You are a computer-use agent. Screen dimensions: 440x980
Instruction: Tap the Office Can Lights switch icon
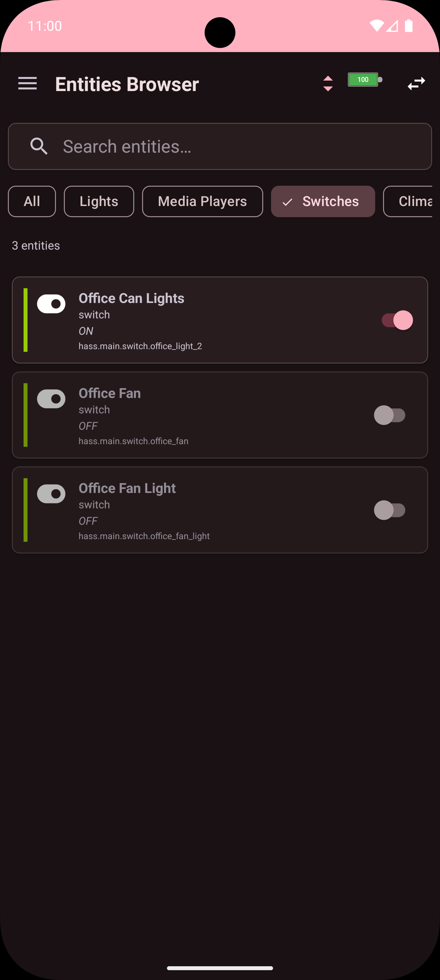pos(51,304)
